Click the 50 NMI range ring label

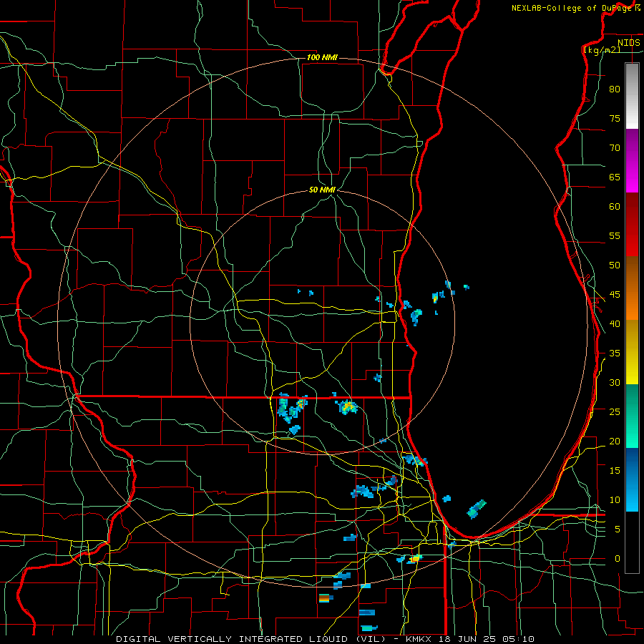[x=322, y=190]
